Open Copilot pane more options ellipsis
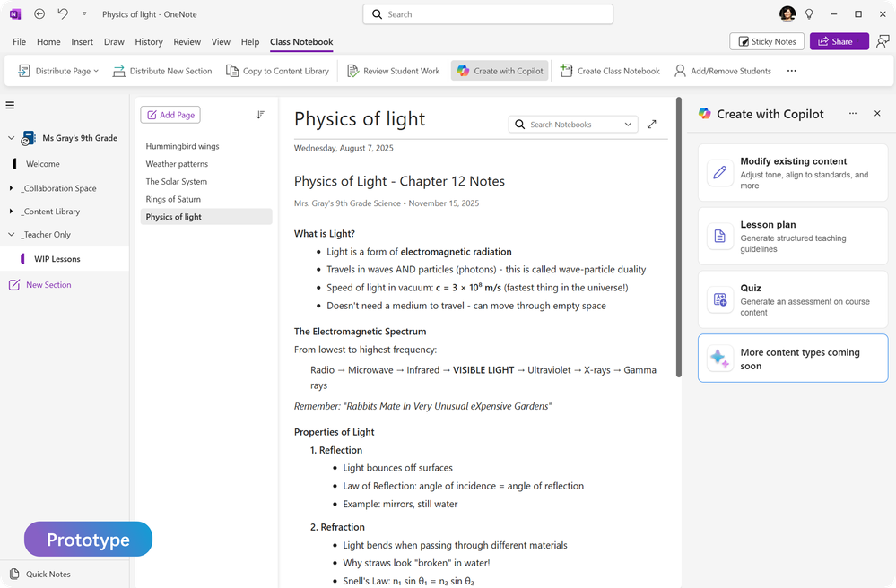 click(853, 114)
